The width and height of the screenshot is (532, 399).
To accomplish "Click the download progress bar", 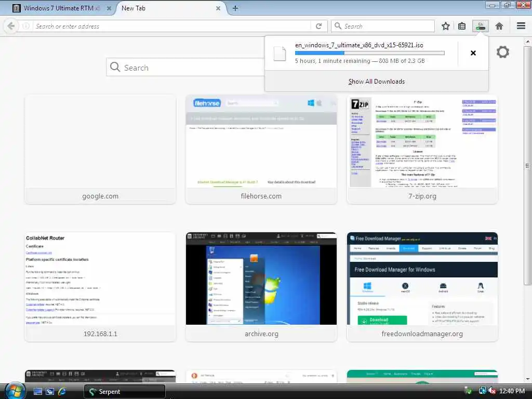I will tap(370, 53).
